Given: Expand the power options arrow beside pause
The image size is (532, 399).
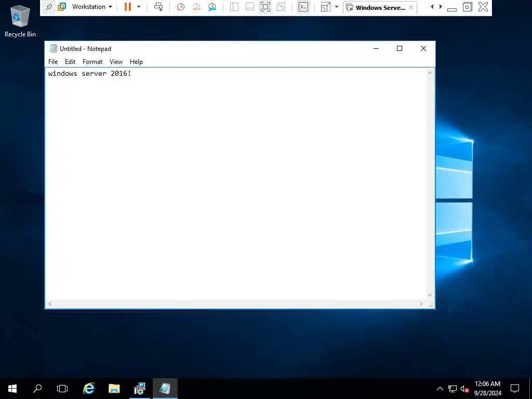Looking at the screenshot, I should click(138, 7).
